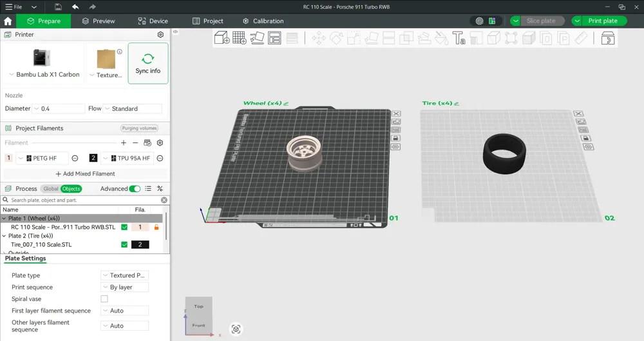Click the Add model cube icon
Screen dimensions: 644x341
coord(222,38)
